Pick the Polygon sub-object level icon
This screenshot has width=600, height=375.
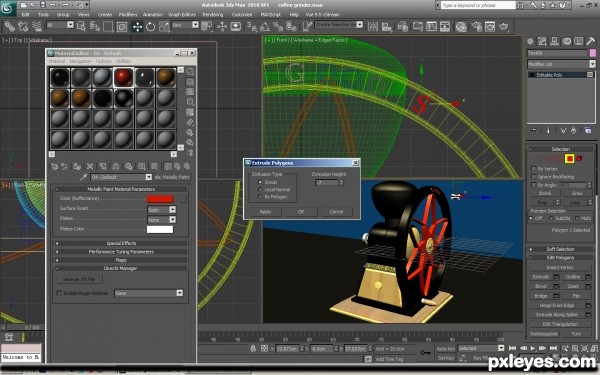pyautogui.click(x=570, y=158)
